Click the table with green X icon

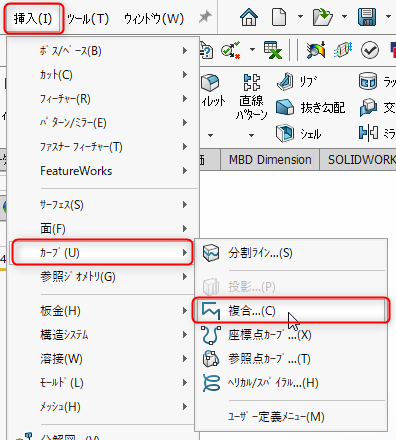click(273, 50)
